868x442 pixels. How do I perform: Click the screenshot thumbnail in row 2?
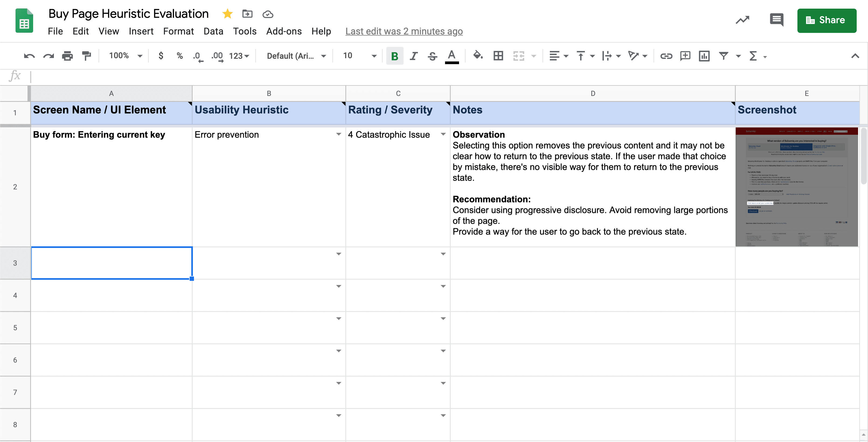pyautogui.click(x=797, y=187)
